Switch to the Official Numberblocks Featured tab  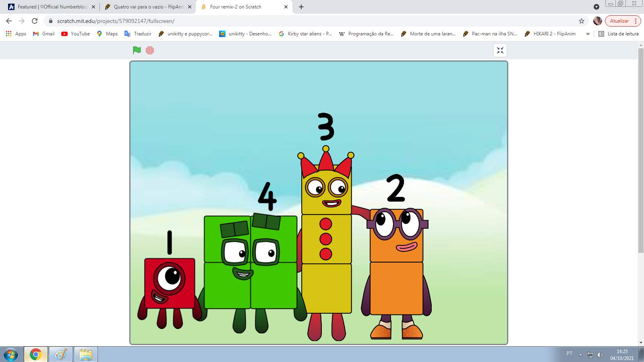click(52, 7)
